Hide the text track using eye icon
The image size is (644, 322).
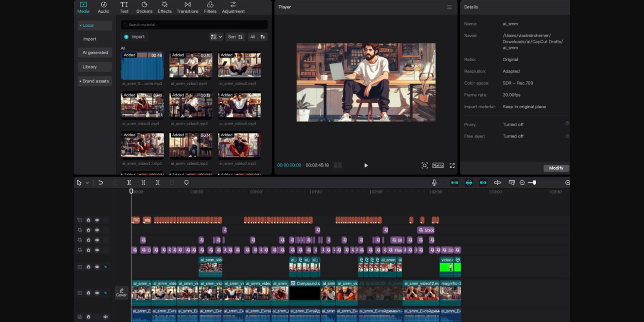(97, 220)
